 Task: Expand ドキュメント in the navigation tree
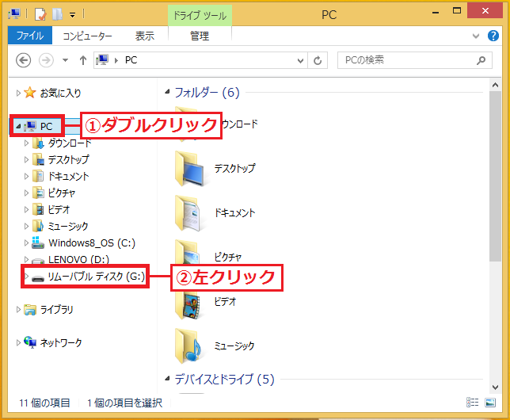(26, 176)
